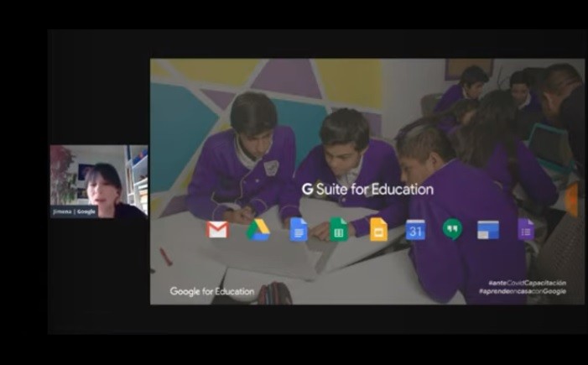This screenshot has width=588, height=365.
Task: Open the green Google Sheets icon
Action: point(339,229)
